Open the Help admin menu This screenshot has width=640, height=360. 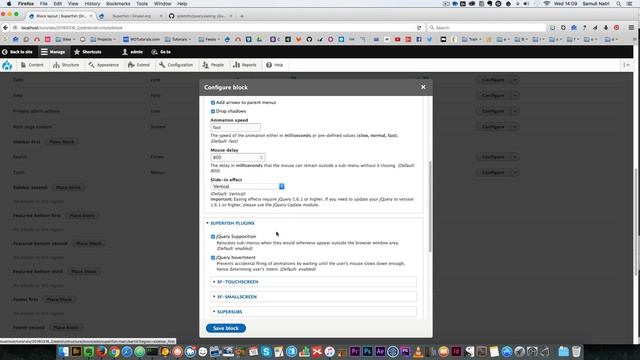[275, 65]
